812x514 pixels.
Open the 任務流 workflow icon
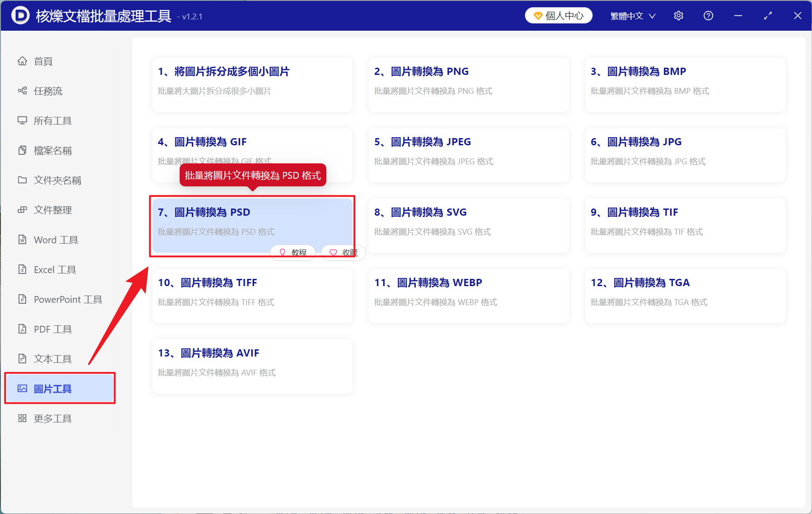point(23,91)
